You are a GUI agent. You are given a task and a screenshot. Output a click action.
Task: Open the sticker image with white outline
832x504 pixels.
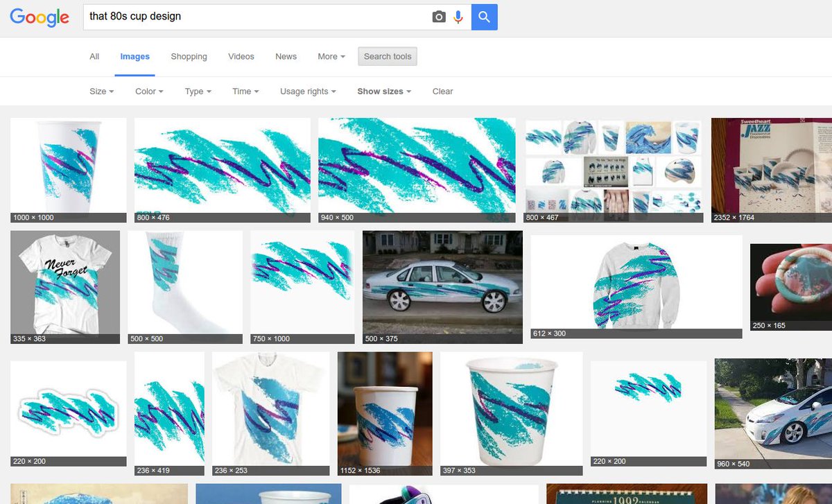pyautogui.click(x=69, y=413)
